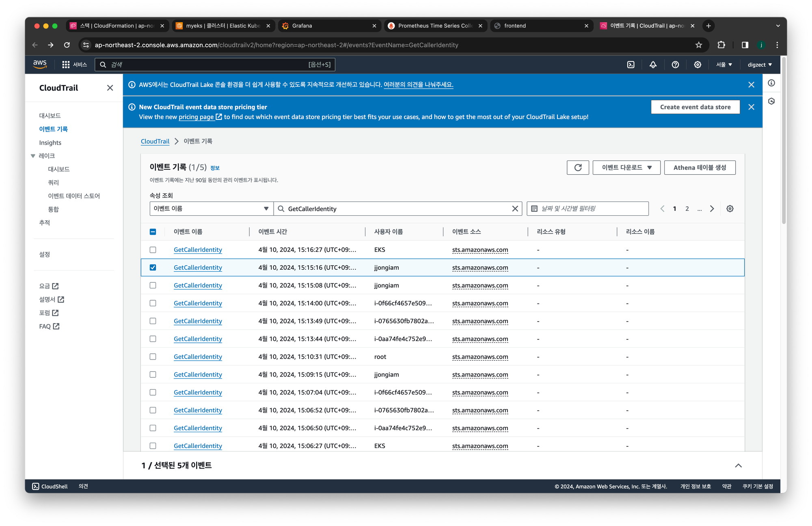
Task: Open the hexagon tutorials panel icon
Action: pyautogui.click(x=771, y=101)
